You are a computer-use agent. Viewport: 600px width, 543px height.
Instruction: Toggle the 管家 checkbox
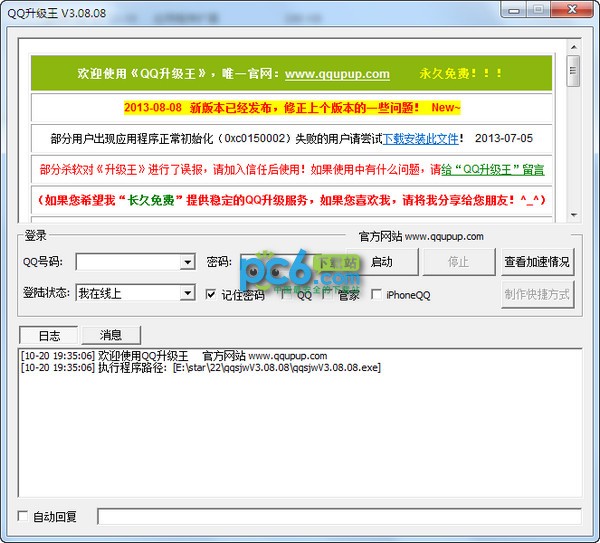328,295
